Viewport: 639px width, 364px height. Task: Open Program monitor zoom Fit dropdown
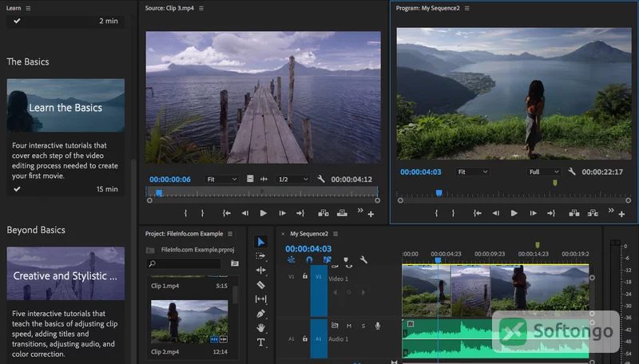(472, 172)
